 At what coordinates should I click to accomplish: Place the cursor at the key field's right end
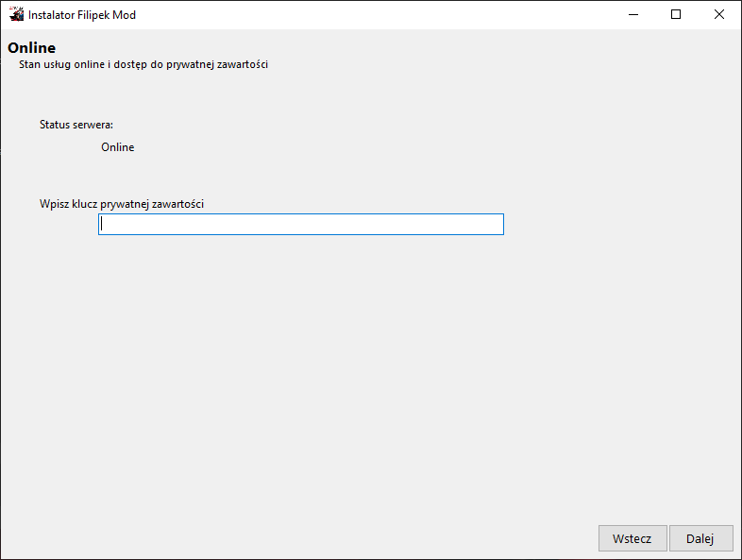click(497, 225)
